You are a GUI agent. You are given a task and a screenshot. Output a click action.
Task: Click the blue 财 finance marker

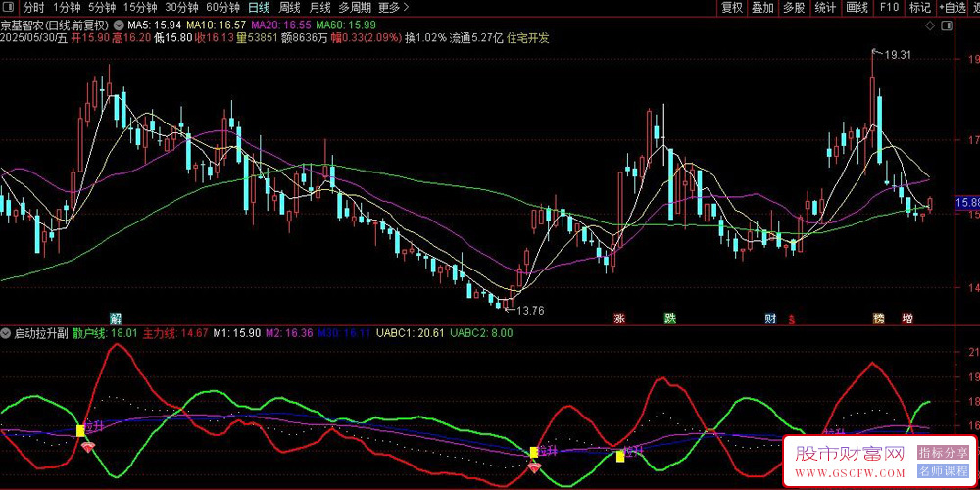point(770,318)
